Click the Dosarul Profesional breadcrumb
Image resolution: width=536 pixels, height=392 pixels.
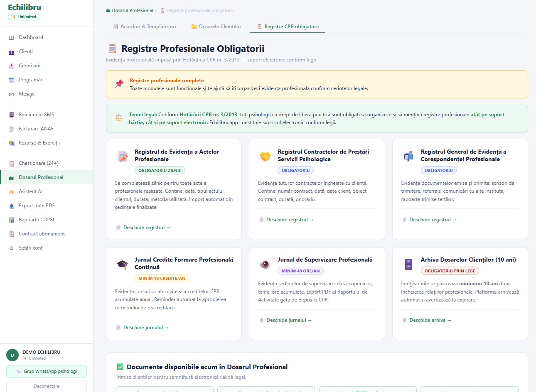pyautogui.click(x=132, y=10)
